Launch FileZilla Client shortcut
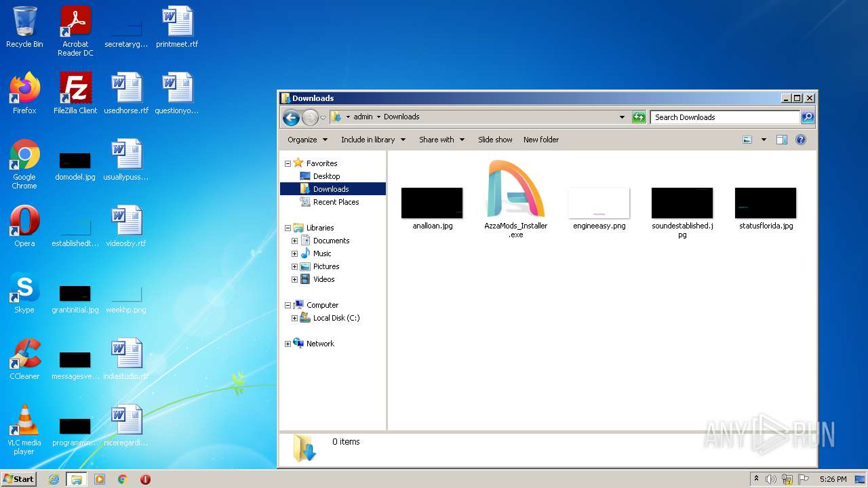Image resolution: width=868 pixels, height=488 pixels. [75, 94]
